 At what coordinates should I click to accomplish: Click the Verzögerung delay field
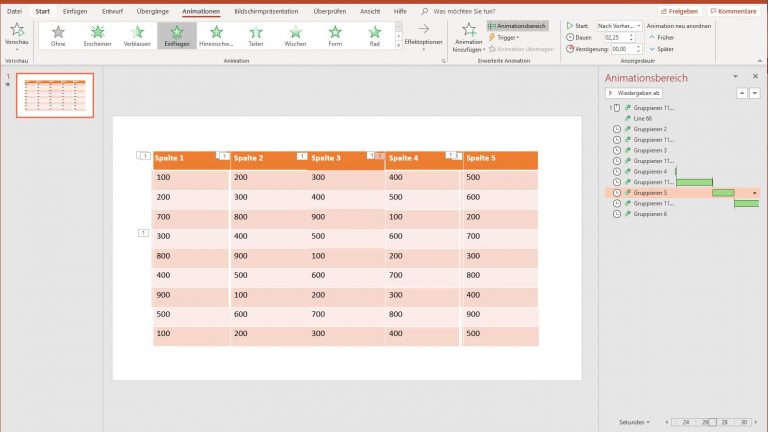point(622,49)
